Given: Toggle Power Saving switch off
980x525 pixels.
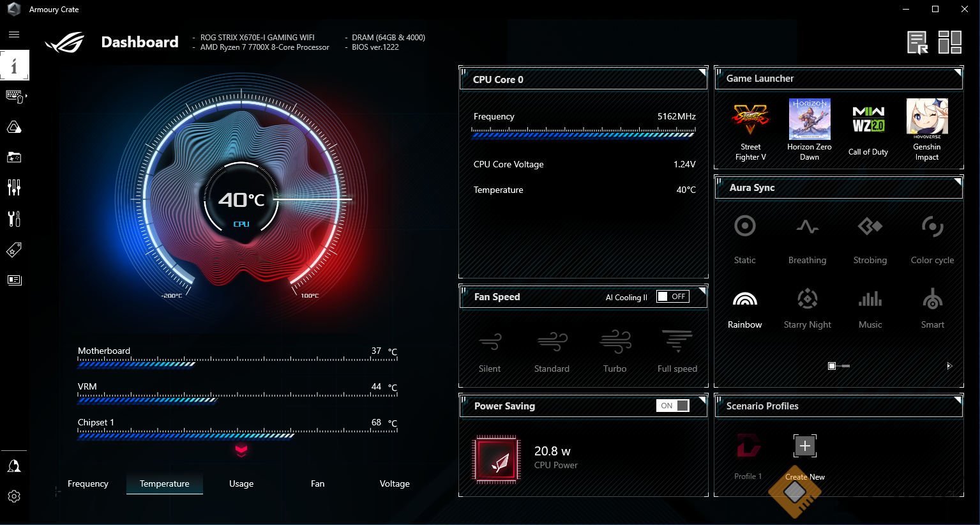Looking at the screenshot, I should (672, 406).
